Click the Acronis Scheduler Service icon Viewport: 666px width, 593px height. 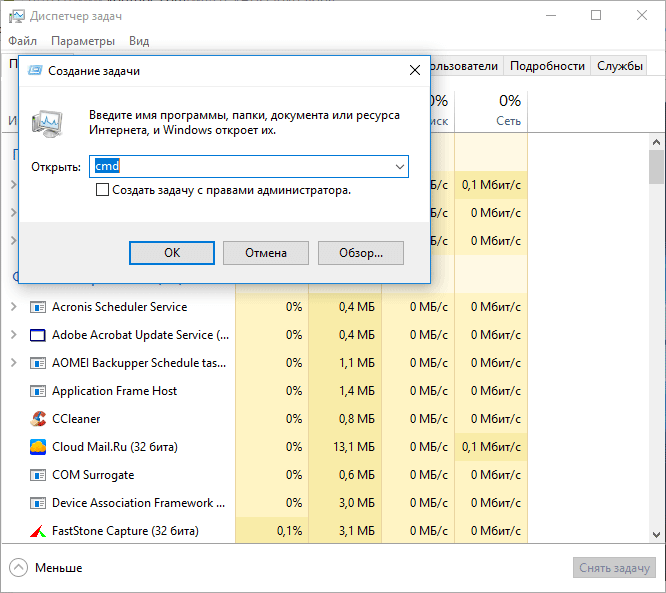[39, 307]
